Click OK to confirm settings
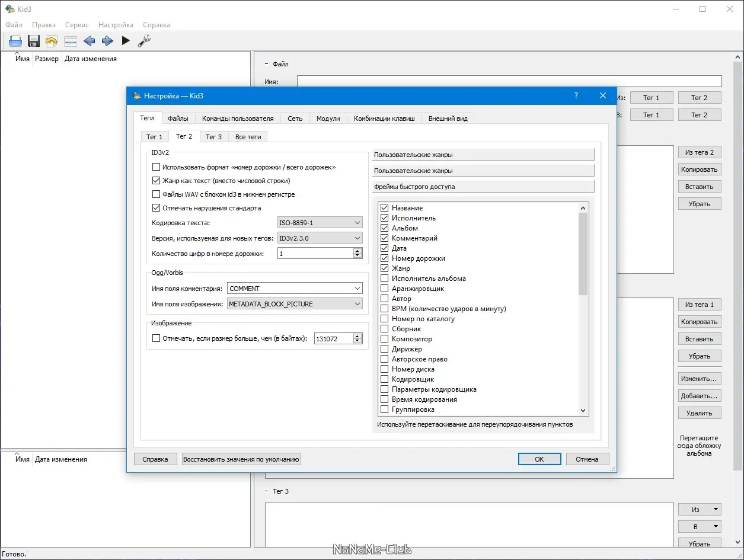The height and width of the screenshot is (560, 744). (x=539, y=459)
